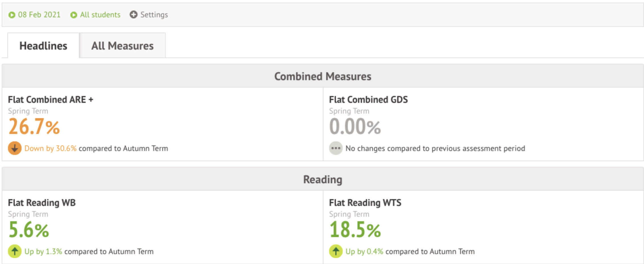The height and width of the screenshot is (264, 644).
Task: Click the plus icon next to Settings
Action: pos(133,14)
